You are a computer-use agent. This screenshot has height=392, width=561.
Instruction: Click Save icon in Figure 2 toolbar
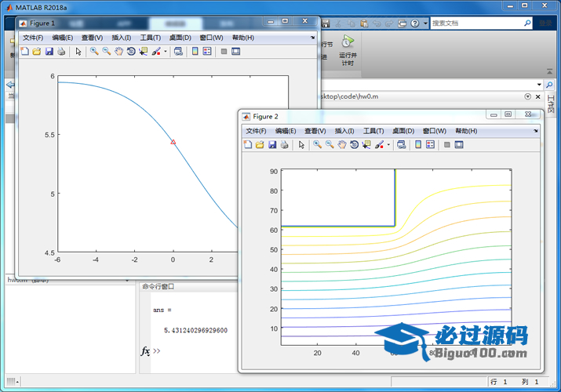click(x=272, y=145)
